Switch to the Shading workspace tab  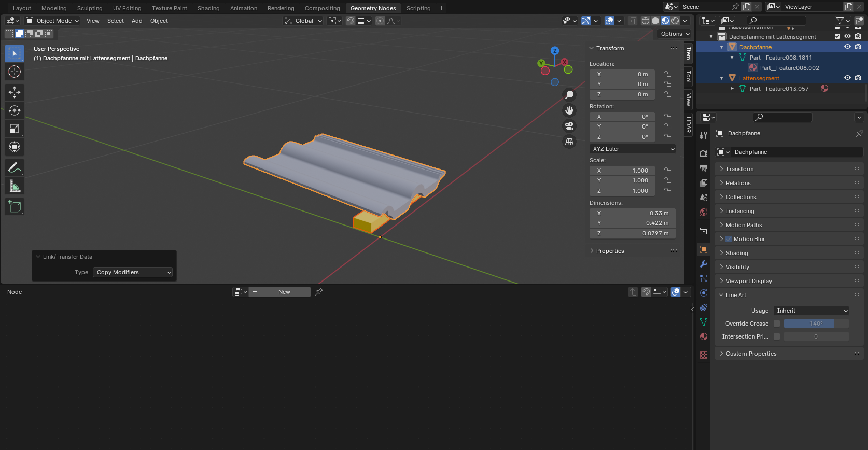pyautogui.click(x=208, y=8)
